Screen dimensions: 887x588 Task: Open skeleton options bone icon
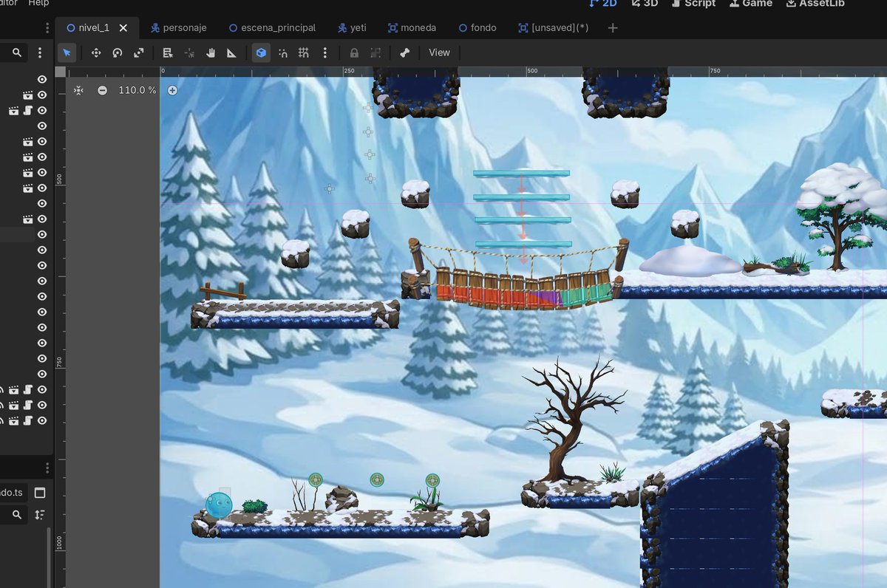tap(404, 52)
